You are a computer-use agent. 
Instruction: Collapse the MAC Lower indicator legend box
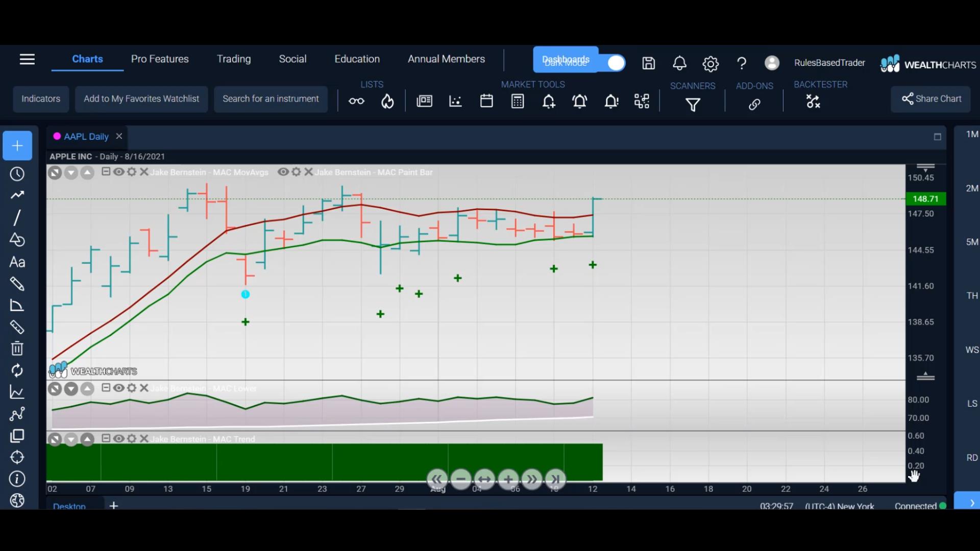pos(106,388)
